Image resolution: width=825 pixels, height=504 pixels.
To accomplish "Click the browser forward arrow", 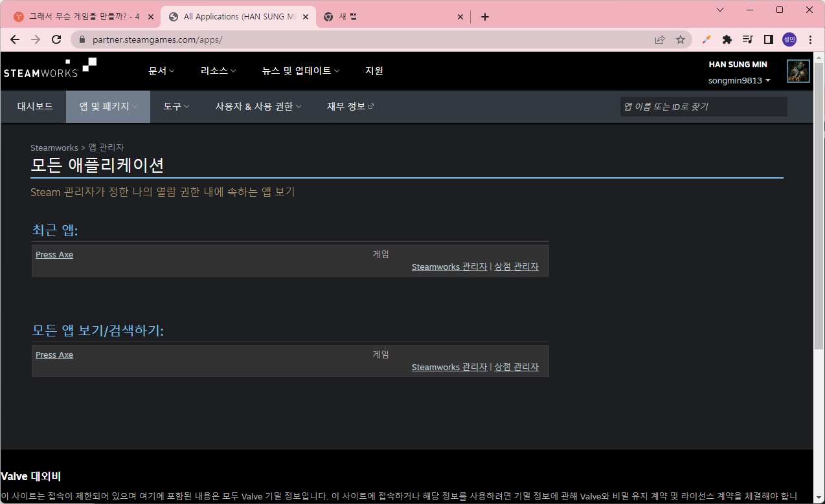I will pos(35,39).
